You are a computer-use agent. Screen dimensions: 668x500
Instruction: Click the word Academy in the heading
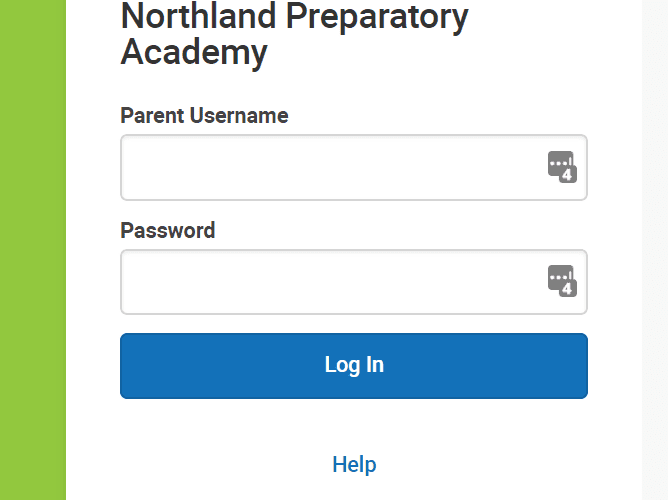pos(194,53)
